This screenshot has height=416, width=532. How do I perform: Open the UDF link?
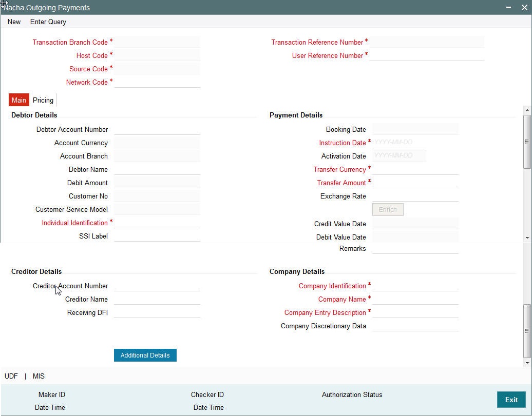pos(11,377)
